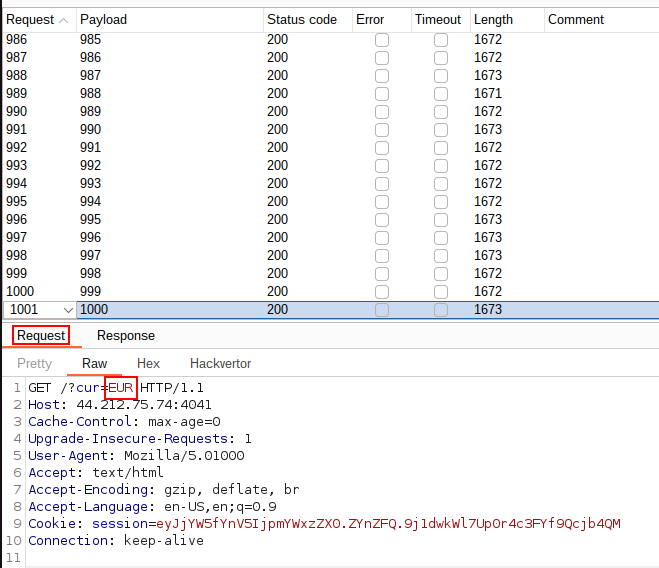Toggle Error checkbox in request 999 row
Viewport: 659px width, 568px height.
point(382,274)
